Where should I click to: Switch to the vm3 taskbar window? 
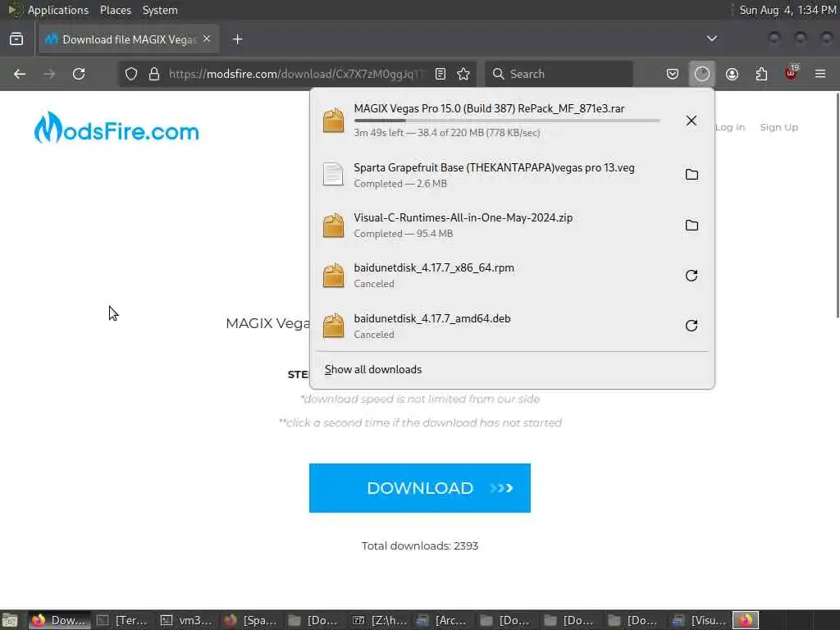pos(188,620)
